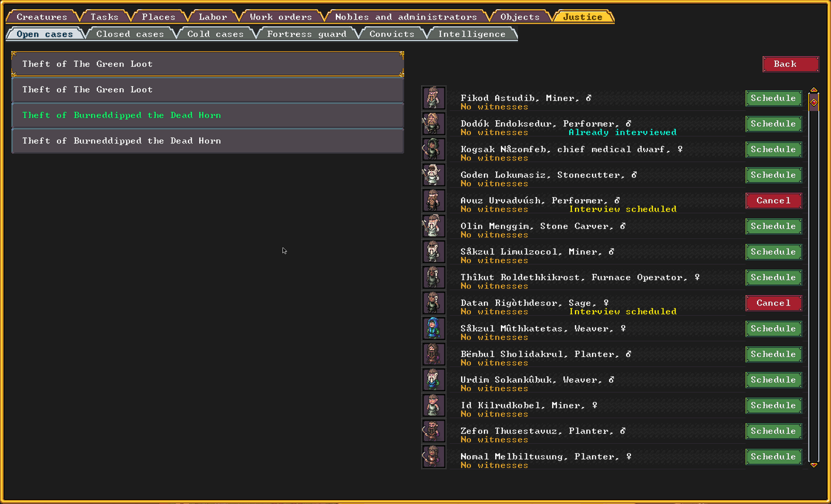Click Urdim Sokankûbuk weaver portrait
Screen dimensions: 831x504
click(x=433, y=380)
